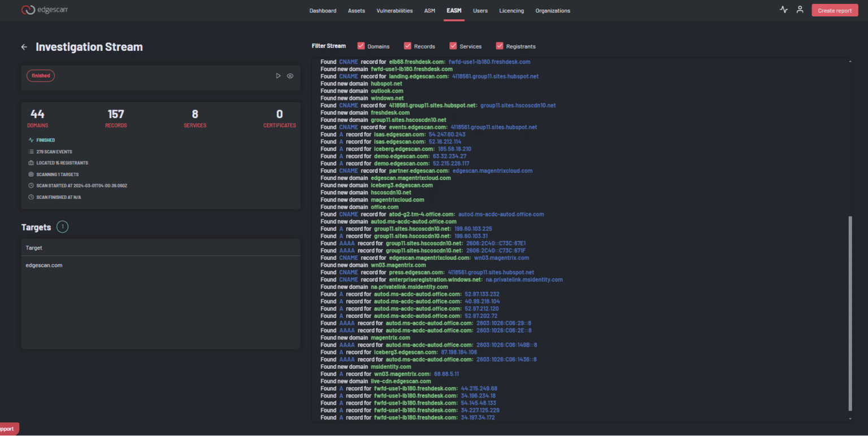Click the list icon beside 279 Scan Events

pyautogui.click(x=31, y=152)
